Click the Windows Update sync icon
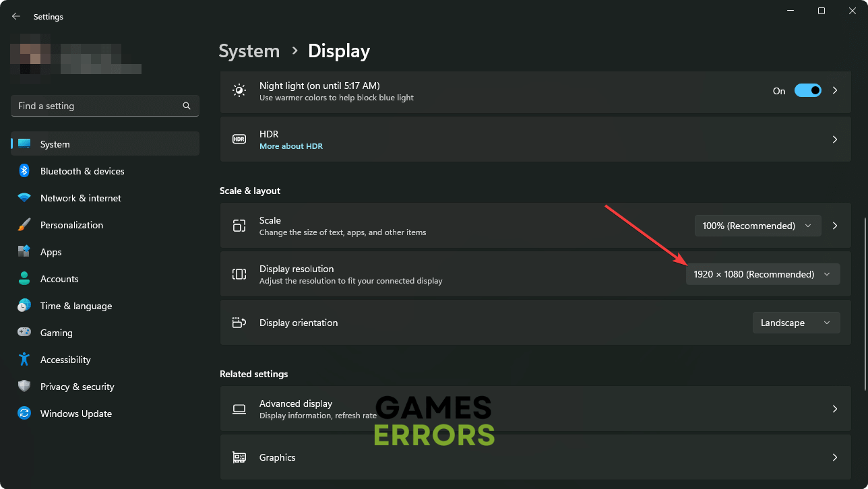 click(x=24, y=414)
